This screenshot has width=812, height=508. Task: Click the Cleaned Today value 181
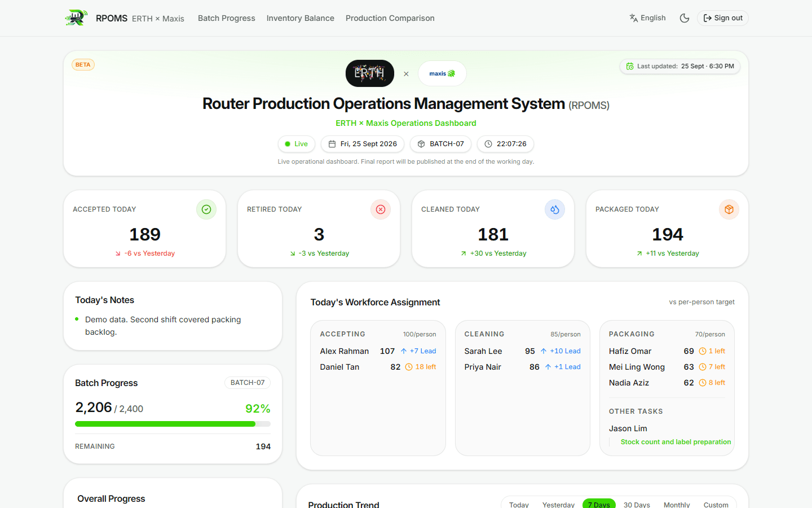point(493,234)
